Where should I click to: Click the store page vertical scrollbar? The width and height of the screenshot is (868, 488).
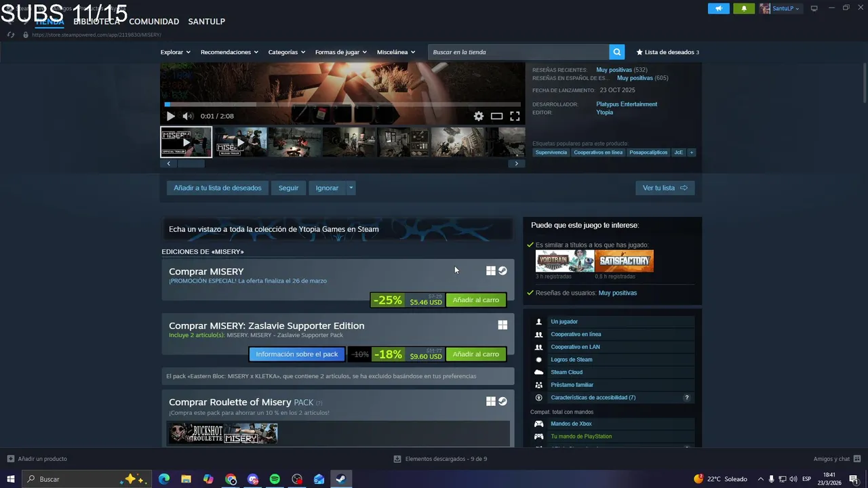pos(864,81)
